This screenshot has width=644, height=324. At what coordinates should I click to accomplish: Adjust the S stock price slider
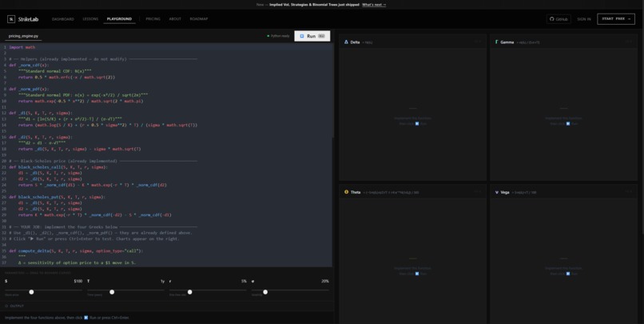43,292
